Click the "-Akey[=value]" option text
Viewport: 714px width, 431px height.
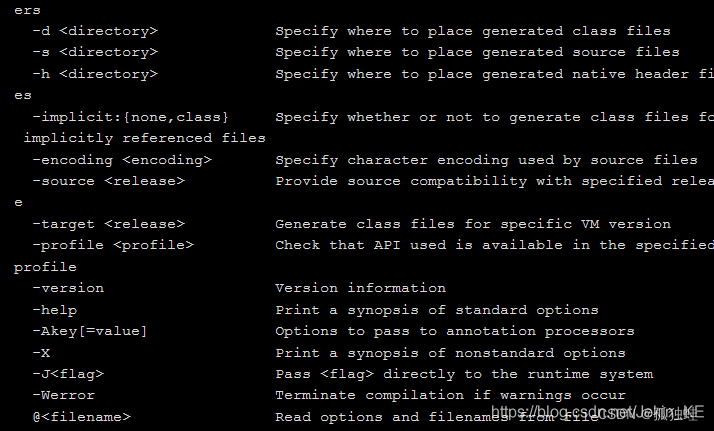click(x=89, y=331)
